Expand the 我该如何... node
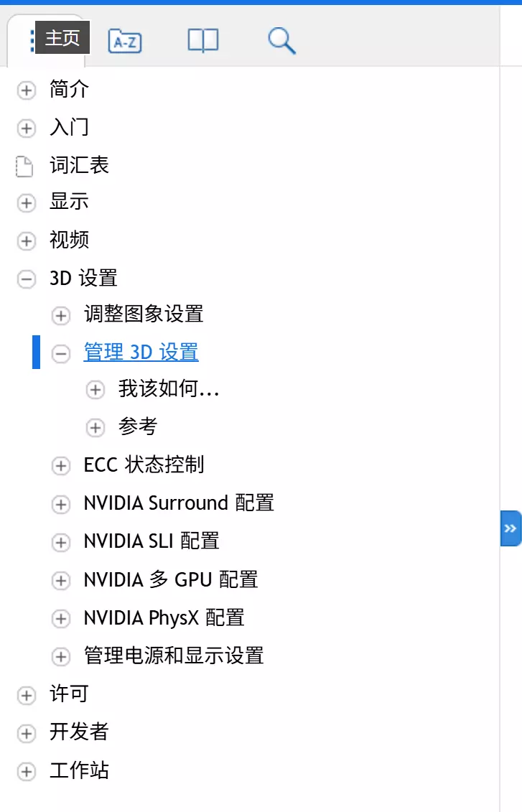The image size is (522, 812). click(95, 390)
